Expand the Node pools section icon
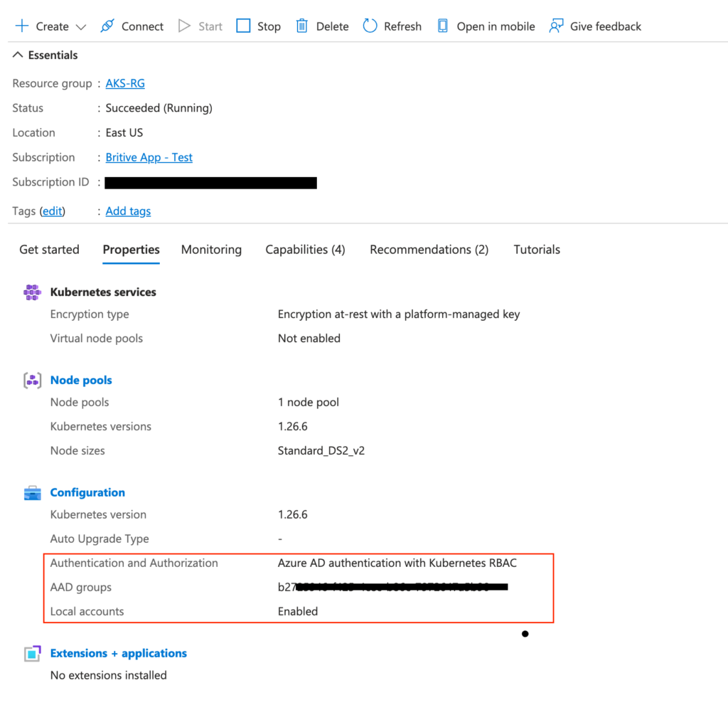The height and width of the screenshot is (710, 728). point(32,380)
